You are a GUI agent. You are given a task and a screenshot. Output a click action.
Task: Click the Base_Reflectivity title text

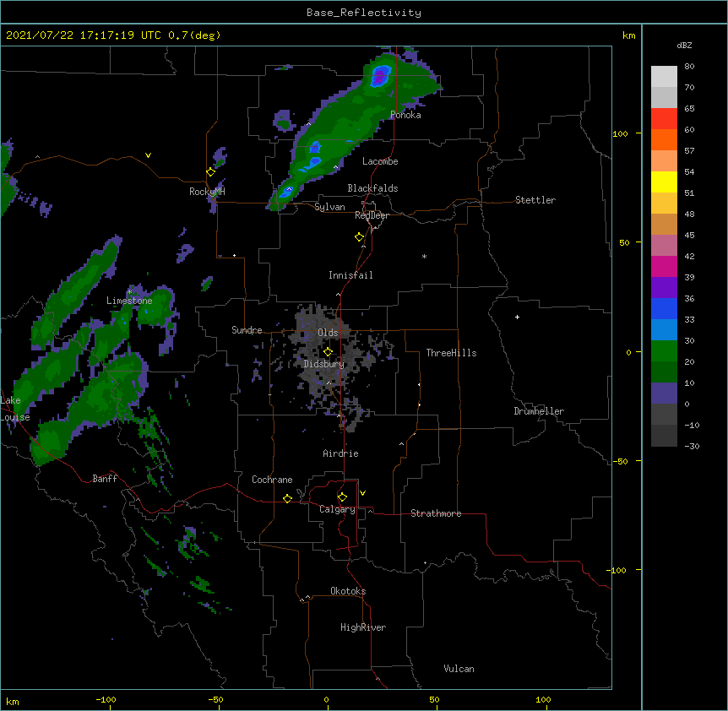click(364, 13)
